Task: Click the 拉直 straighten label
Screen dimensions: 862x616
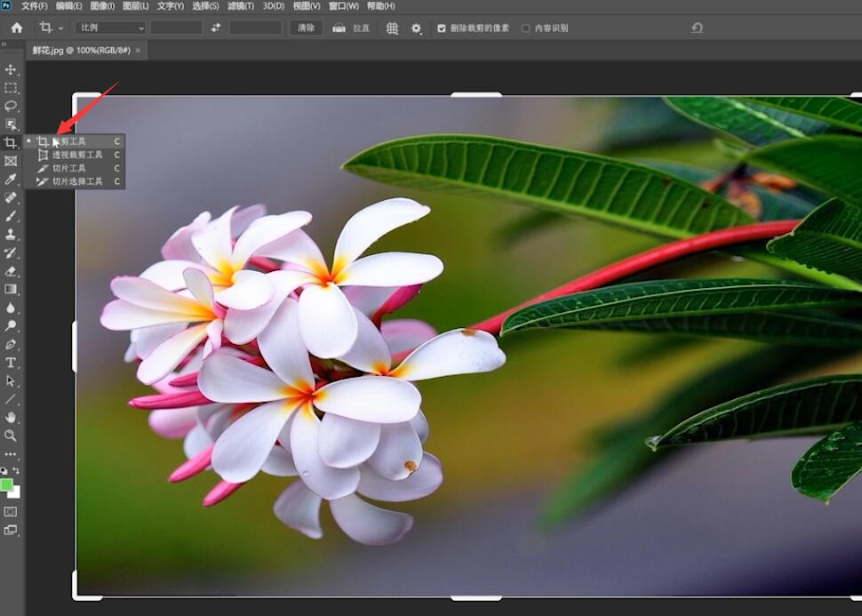Action: coord(361,28)
